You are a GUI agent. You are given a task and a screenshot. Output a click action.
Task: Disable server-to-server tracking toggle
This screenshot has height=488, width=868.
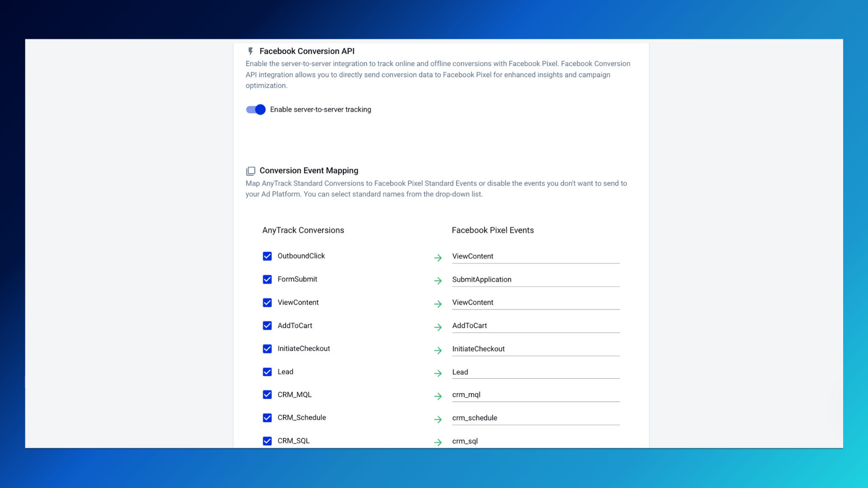pyautogui.click(x=256, y=109)
